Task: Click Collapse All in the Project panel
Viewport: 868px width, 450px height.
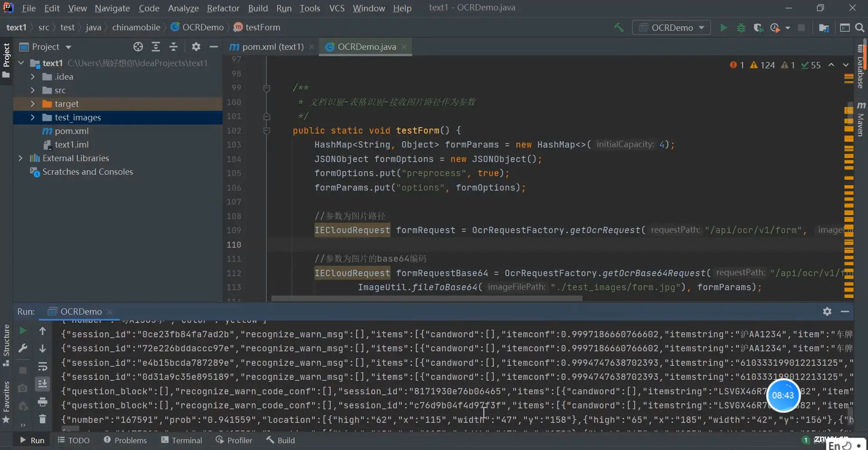Action: [174, 47]
